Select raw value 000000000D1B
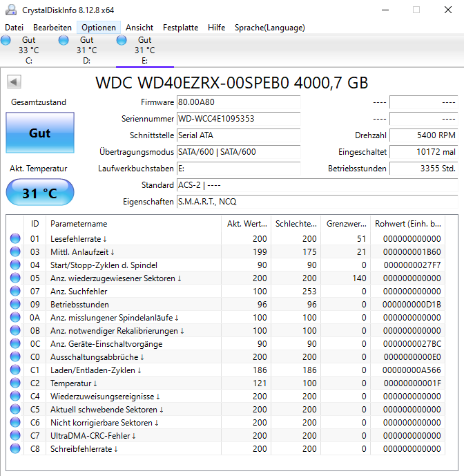Screen dimensions: 464x476 coord(412,305)
